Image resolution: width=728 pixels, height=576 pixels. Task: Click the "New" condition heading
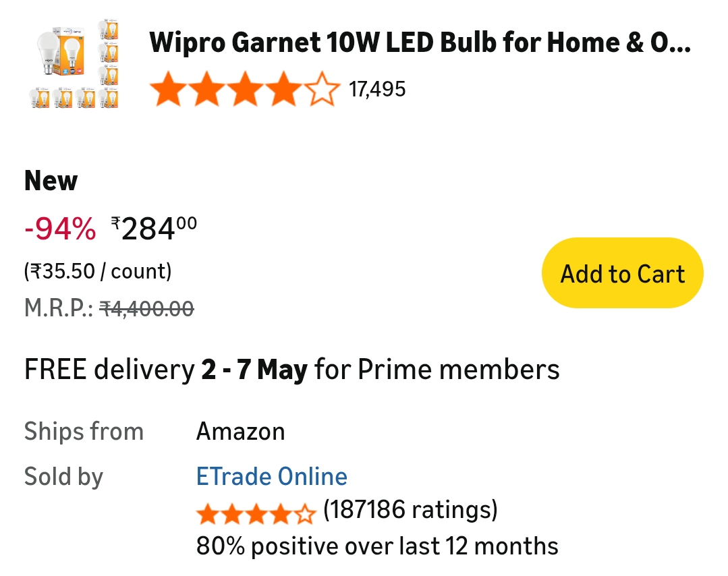click(51, 181)
